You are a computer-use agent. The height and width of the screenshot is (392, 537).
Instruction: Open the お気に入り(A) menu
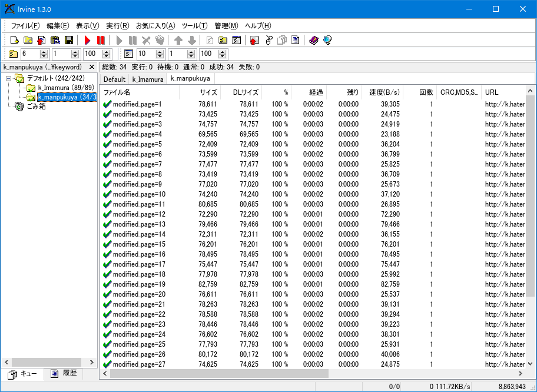pos(155,26)
